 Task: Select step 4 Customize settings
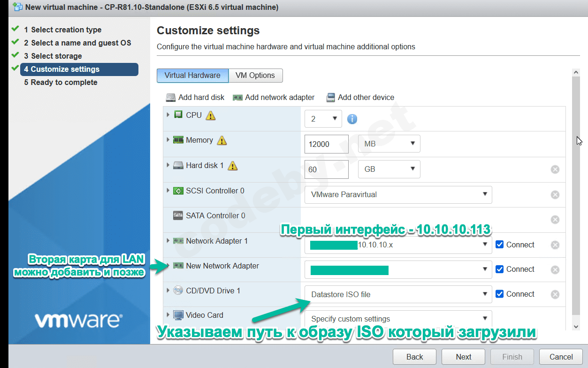79,69
